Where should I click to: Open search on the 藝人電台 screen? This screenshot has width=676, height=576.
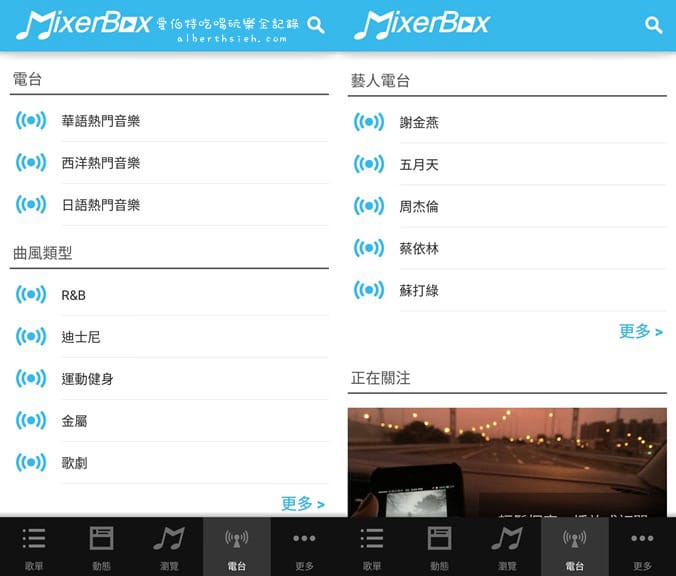point(654,25)
